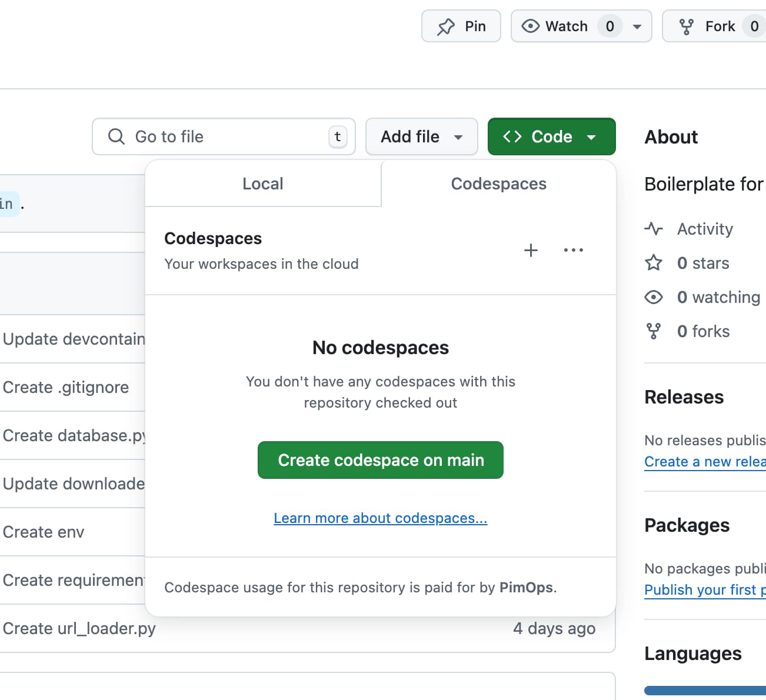
Task: Collapse the green Code dropdown
Action: 551,136
